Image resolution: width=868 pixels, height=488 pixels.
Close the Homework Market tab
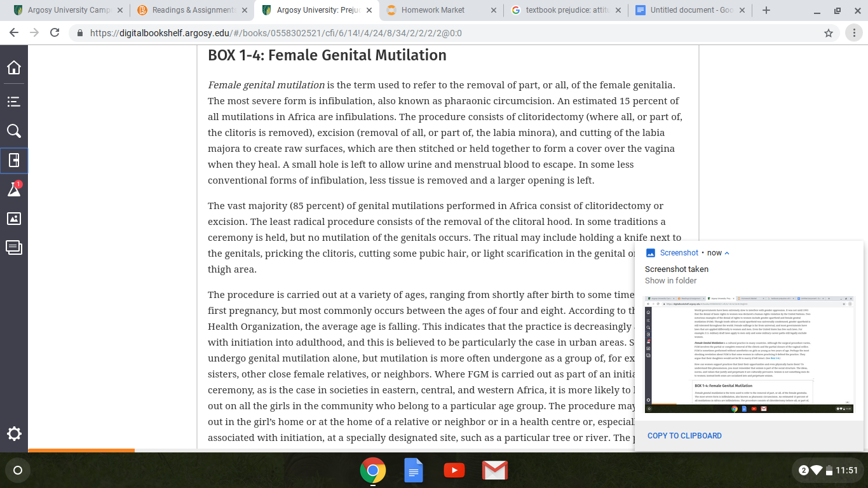[494, 10]
